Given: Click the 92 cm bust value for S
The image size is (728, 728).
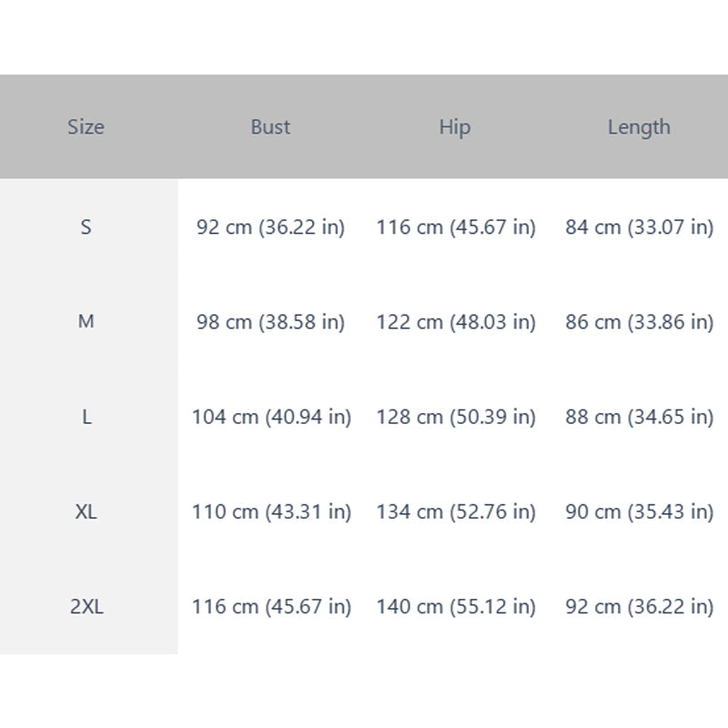Looking at the screenshot, I should pos(270,227).
